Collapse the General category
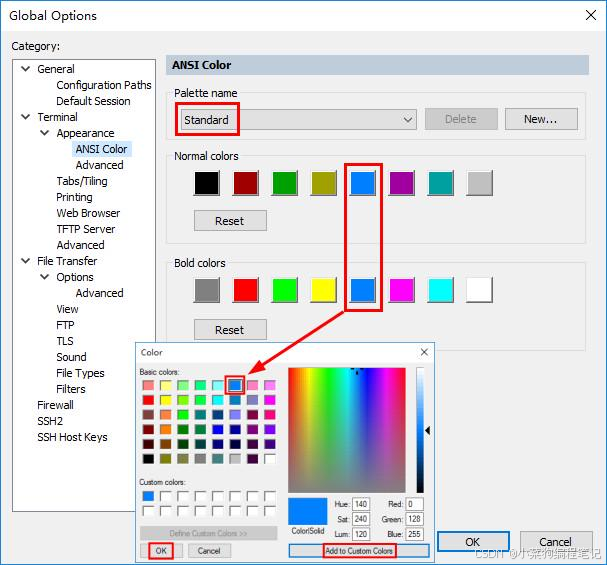 [x=26, y=69]
